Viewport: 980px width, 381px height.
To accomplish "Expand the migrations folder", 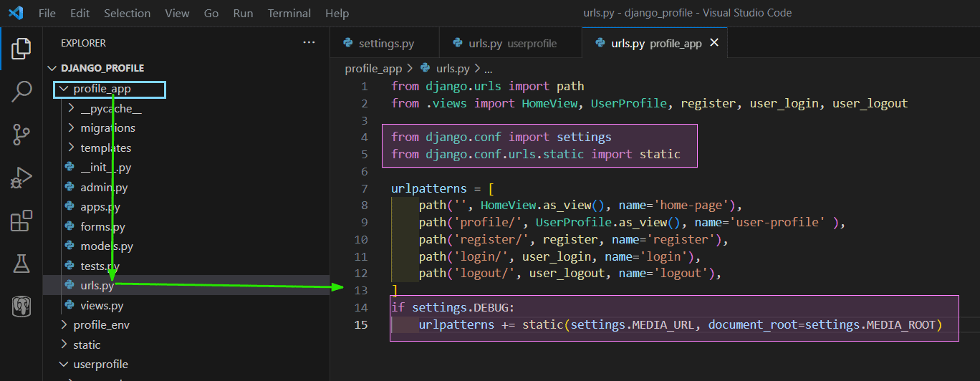I will coord(71,128).
